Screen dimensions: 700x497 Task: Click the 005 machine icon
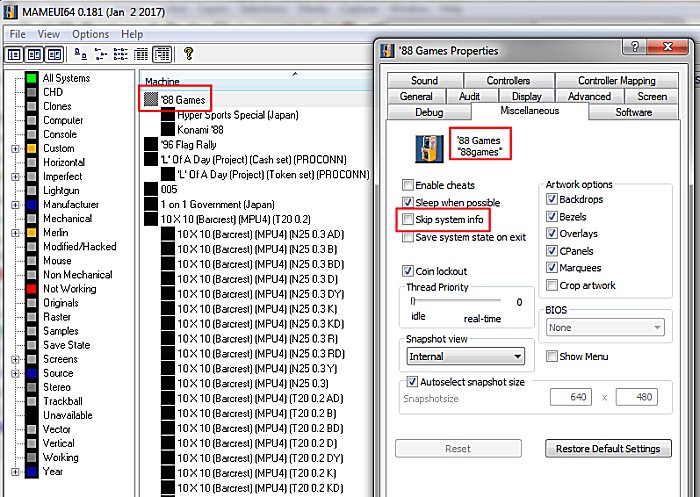tap(151, 189)
